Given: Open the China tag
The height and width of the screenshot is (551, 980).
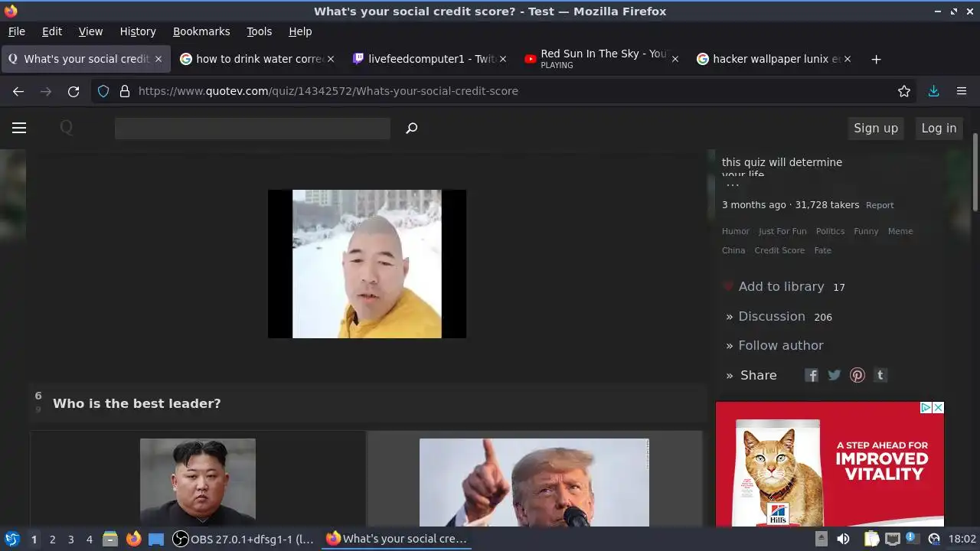Looking at the screenshot, I should 733,250.
